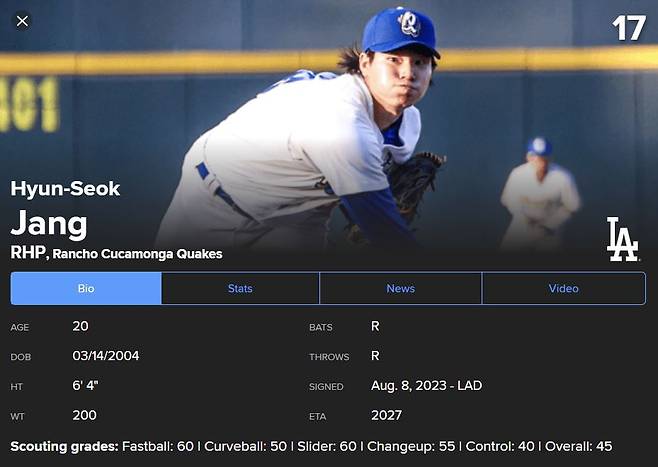Click the prospect rank number 17

(629, 28)
